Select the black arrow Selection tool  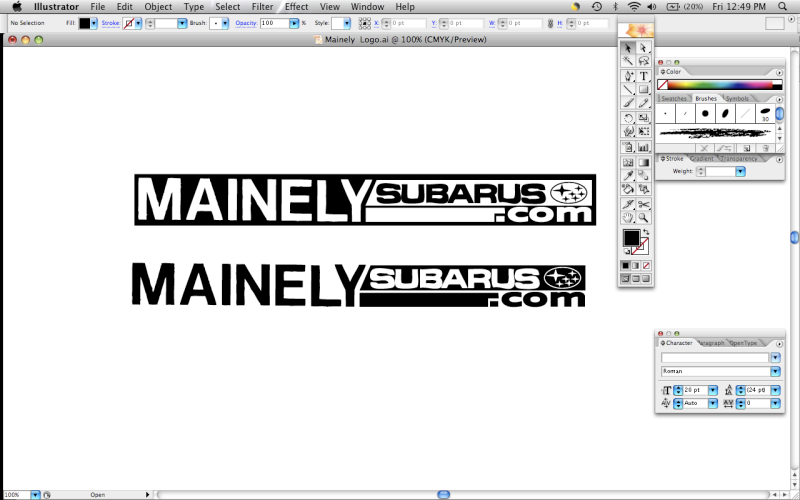pos(628,48)
